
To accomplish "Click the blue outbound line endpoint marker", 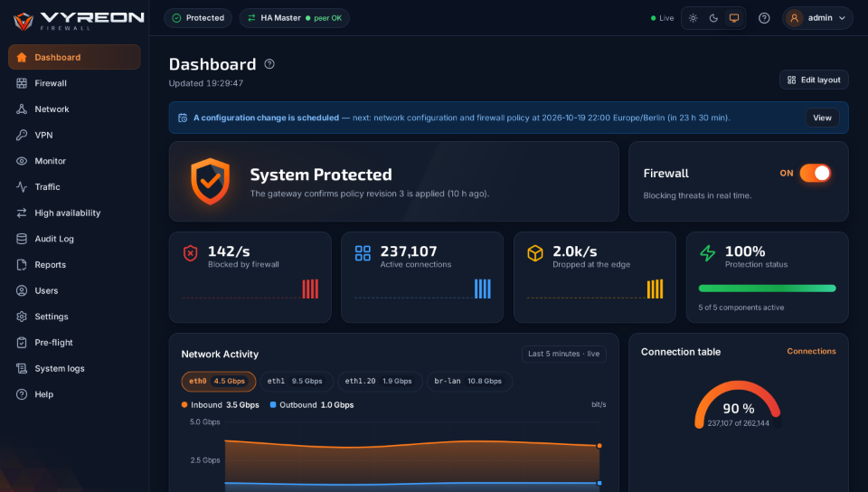I will (599, 483).
